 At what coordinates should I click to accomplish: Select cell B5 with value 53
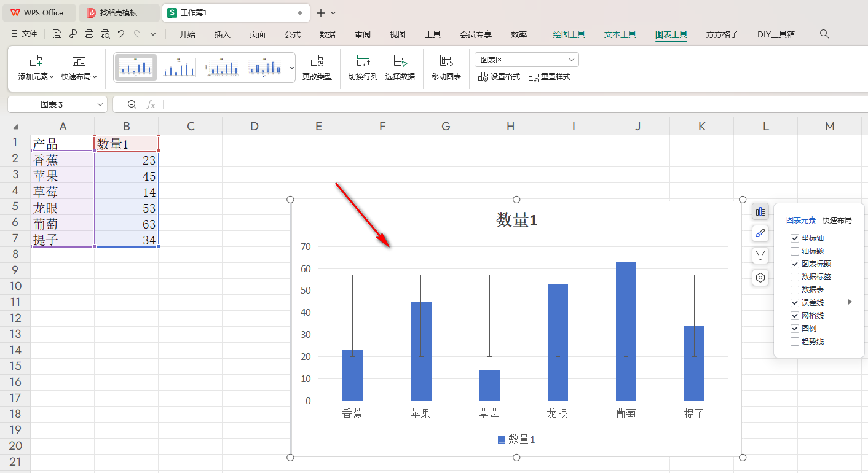coord(127,208)
